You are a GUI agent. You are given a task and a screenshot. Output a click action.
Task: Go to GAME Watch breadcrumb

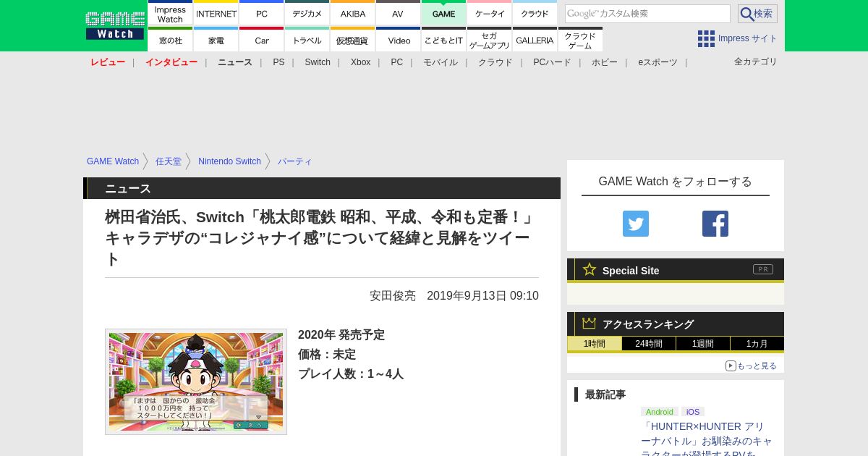[113, 161]
